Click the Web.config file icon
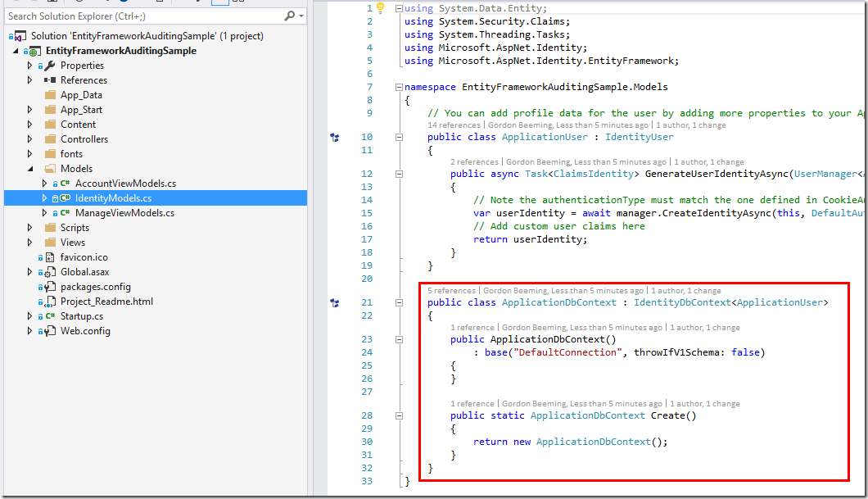 [50, 331]
